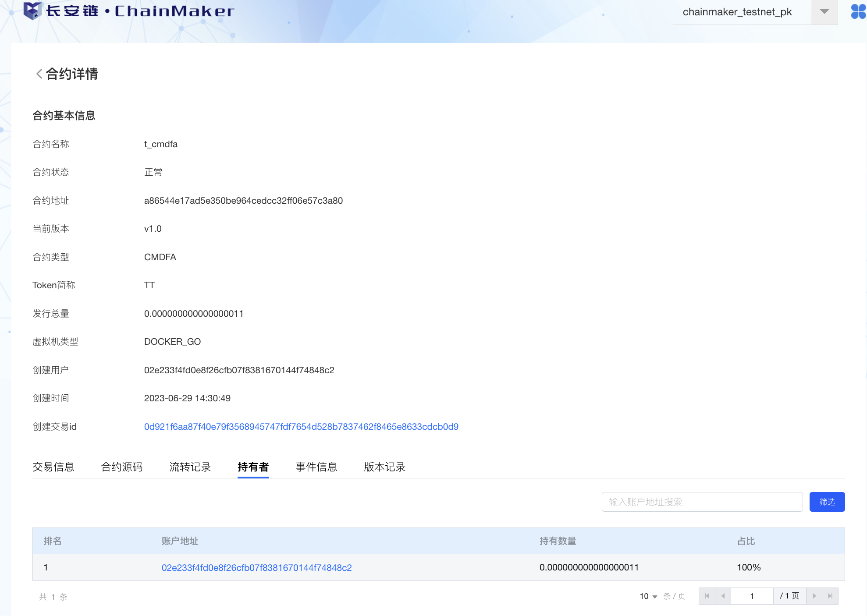Go to next page arrow icon
Viewport: 867px width, 616px height.
814,596
